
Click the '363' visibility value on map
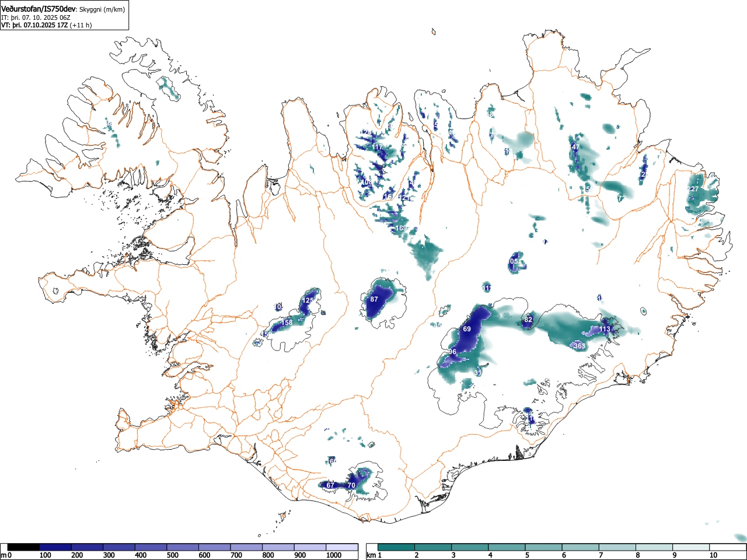tap(580, 346)
